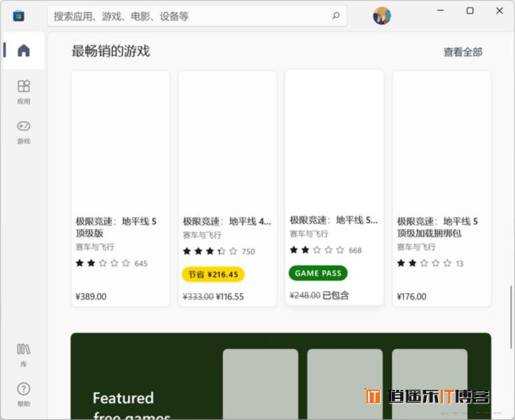Click the 已包含 included label
Viewport: 515px width, 420px height.
(x=335, y=295)
